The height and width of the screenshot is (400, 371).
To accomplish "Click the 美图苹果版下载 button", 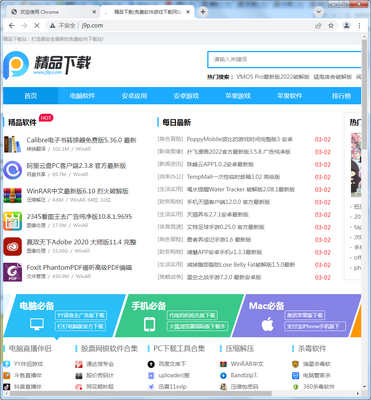I will pyautogui.click(x=305, y=315).
